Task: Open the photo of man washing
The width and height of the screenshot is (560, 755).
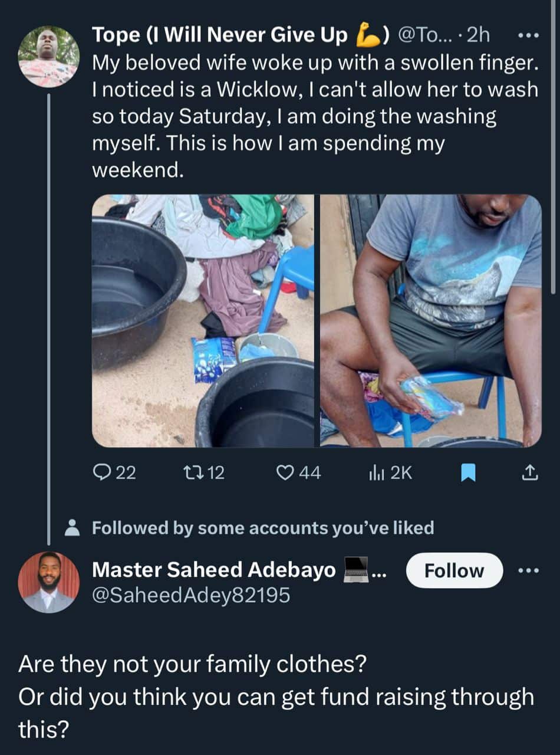Action: [431, 321]
